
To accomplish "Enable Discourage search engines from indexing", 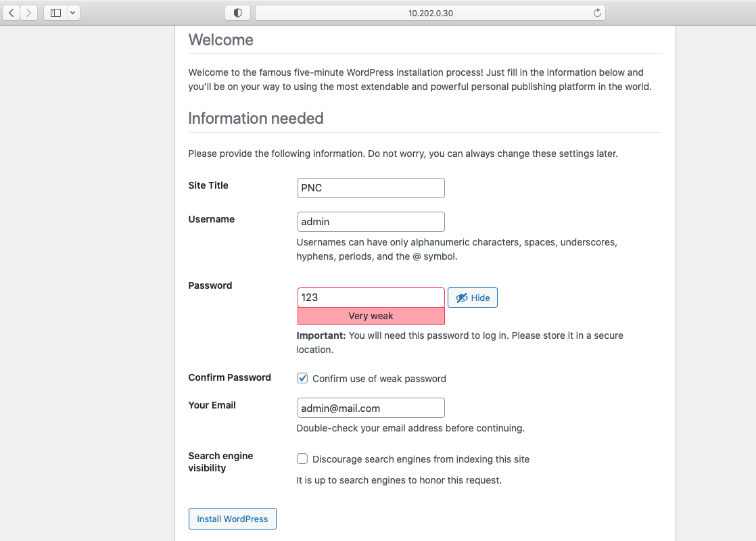I will [x=302, y=458].
